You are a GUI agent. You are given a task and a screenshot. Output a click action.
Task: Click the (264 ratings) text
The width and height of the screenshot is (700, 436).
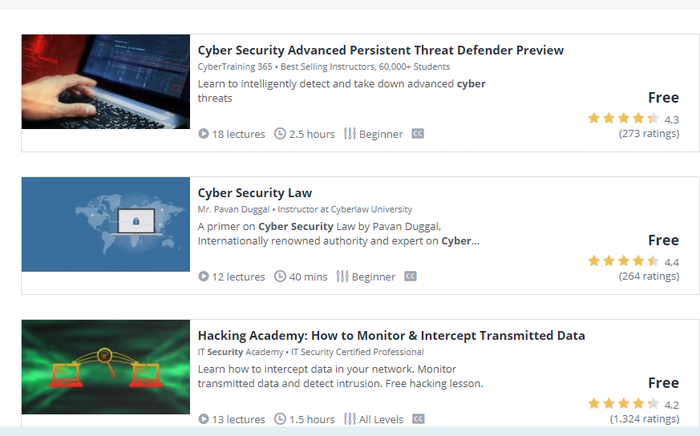[648, 277]
